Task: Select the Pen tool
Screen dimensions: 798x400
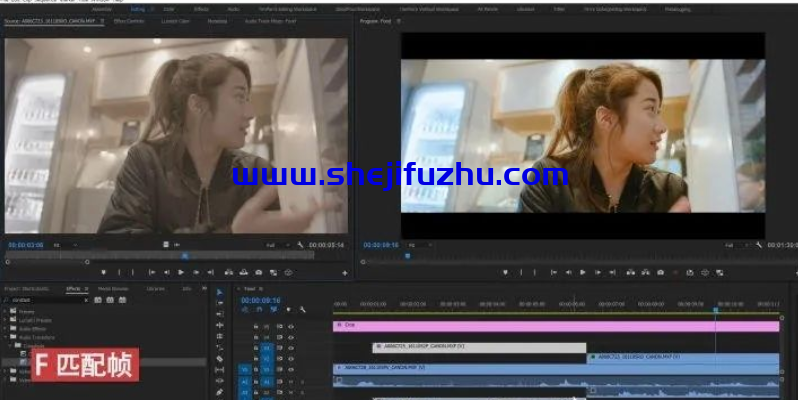Action: pos(219,392)
